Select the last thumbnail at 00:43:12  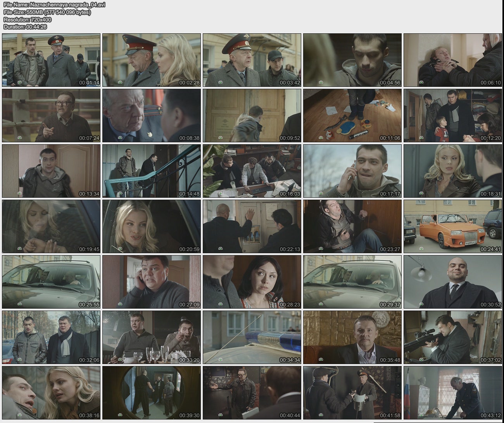pos(452,393)
